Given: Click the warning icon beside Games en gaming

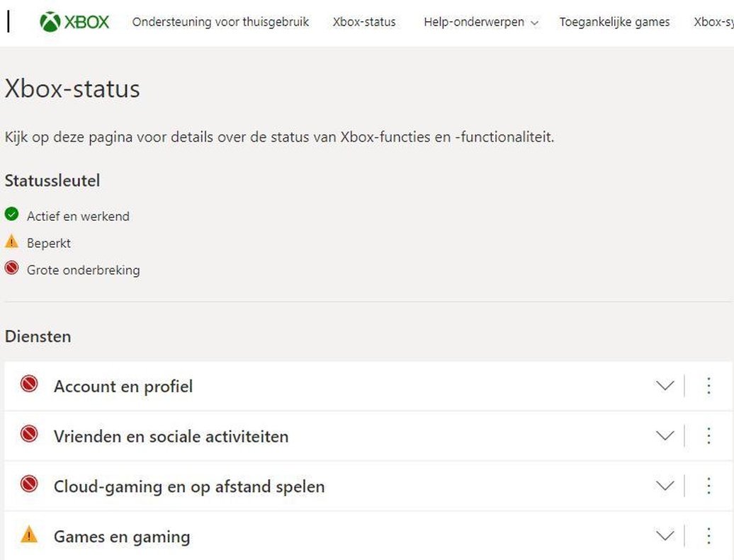Looking at the screenshot, I should click(29, 535).
